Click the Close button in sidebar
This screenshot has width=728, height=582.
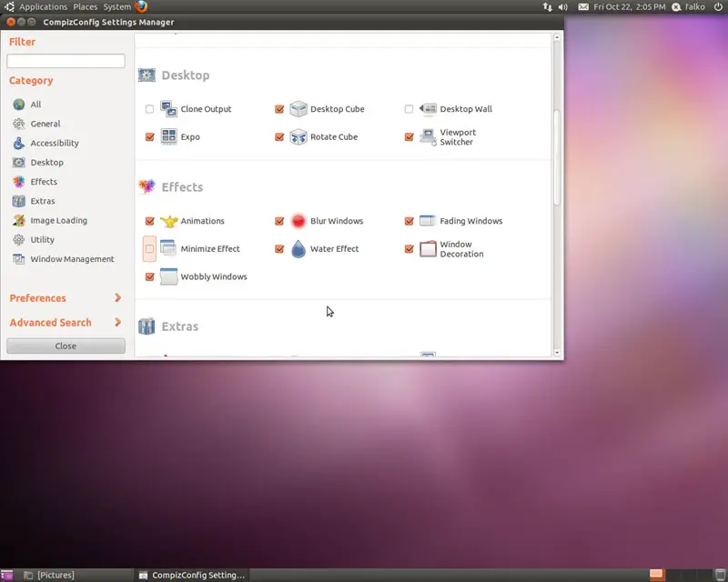[x=66, y=346]
